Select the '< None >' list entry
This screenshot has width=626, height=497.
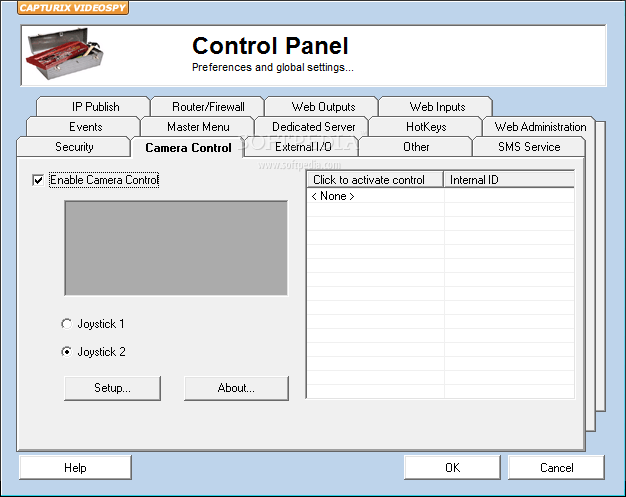coord(333,196)
